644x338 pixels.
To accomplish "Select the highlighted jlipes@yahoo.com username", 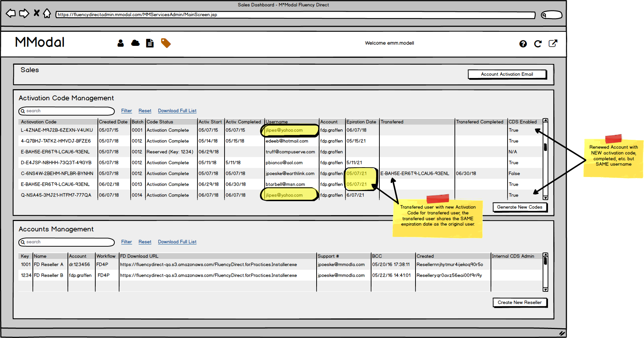I will point(284,130).
